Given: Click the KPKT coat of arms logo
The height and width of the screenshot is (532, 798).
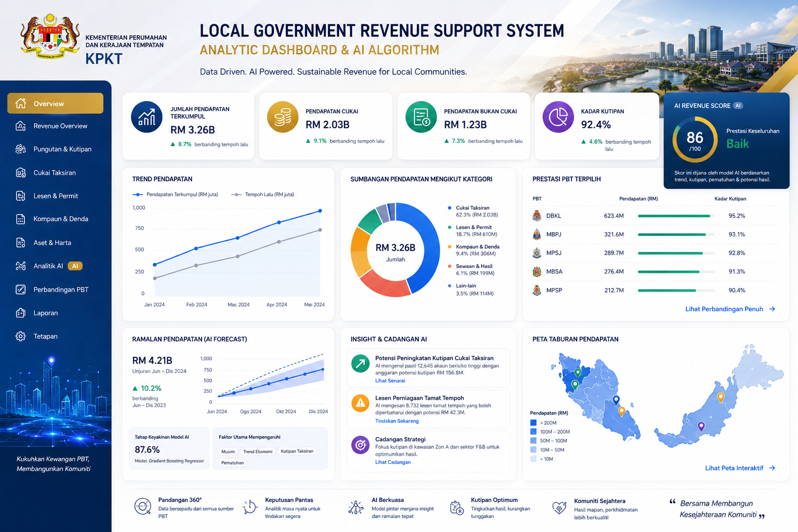Looking at the screenshot, I should click(x=50, y=36).
